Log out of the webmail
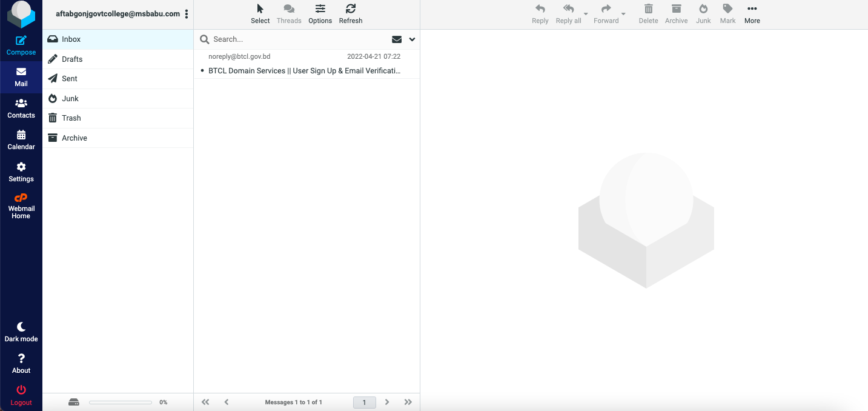Viewport: 868px width, 411px height. pos(21,395)
